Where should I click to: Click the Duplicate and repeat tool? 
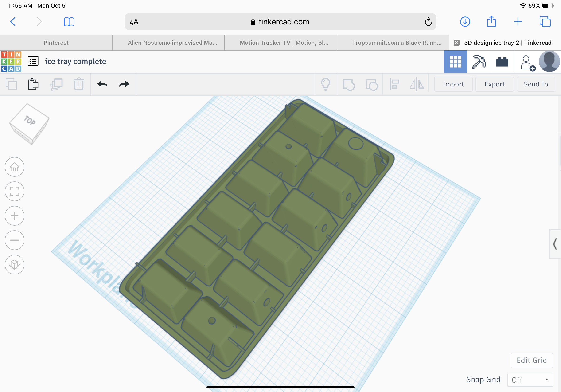(56, 84)
